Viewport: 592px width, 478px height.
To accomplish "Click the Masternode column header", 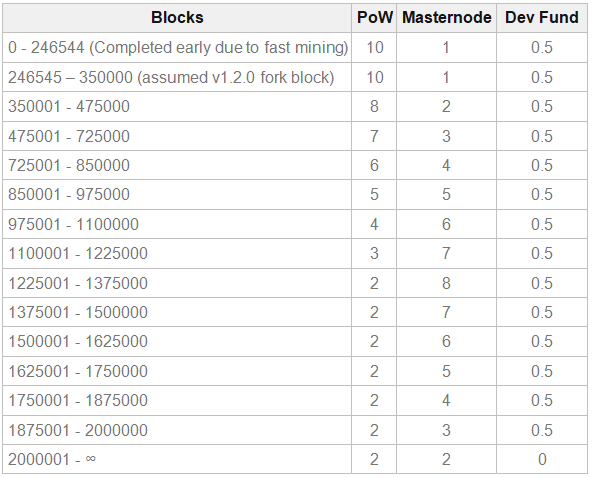I will (x=446, y=18).
